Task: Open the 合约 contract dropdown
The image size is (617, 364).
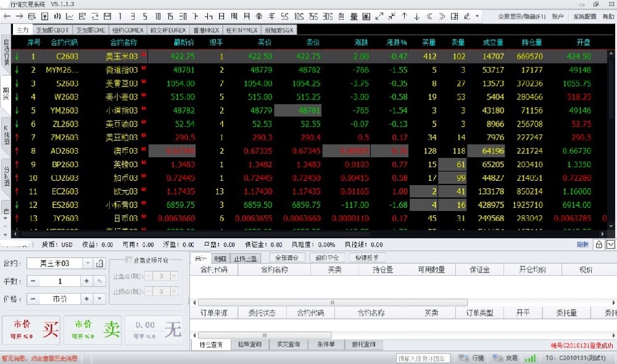Action: point(87,263)
